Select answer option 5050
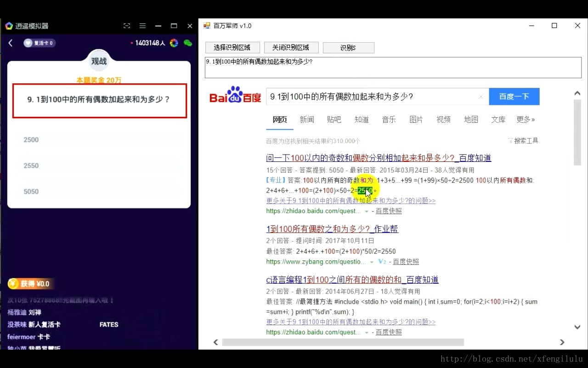Image resolution: width=588 pixels, height=368 pixels. click(x=99, y=191)
